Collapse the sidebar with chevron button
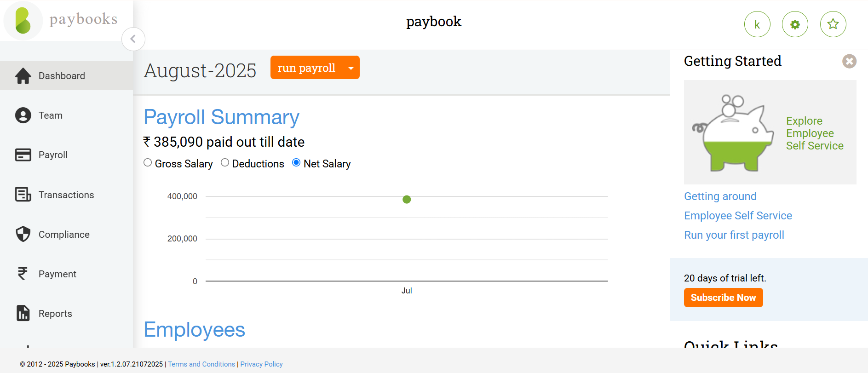 133,39
